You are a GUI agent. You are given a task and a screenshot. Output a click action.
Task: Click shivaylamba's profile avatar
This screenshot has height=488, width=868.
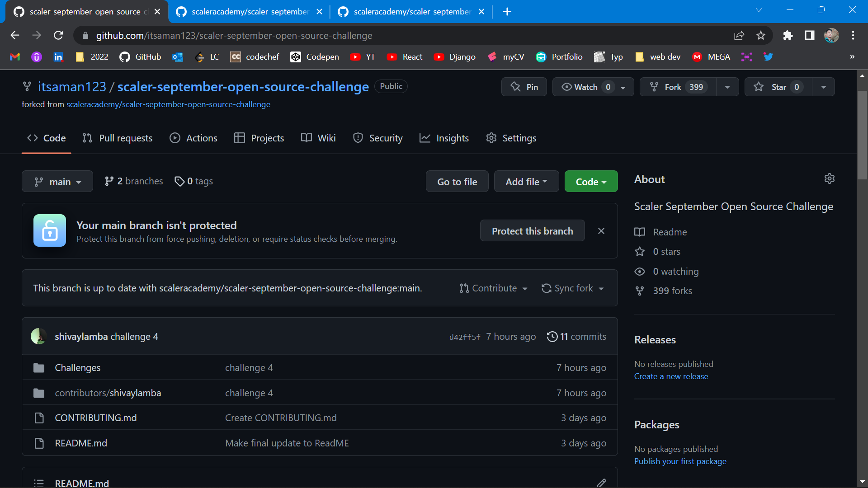[x=38, y=336]
